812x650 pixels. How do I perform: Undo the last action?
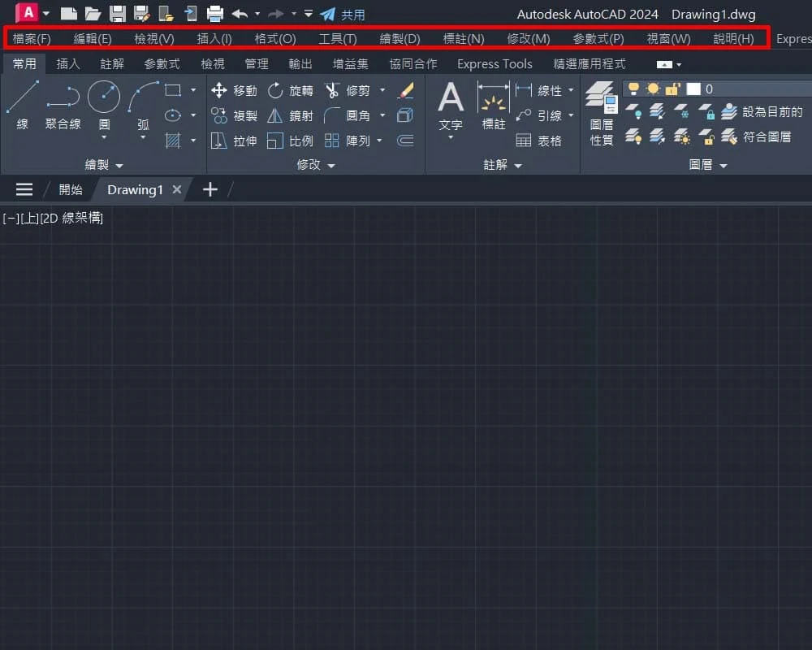pos(240,14)
